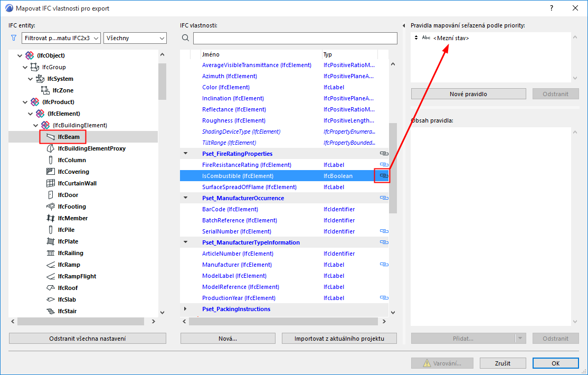Sort by the Typ column header
588x375 pixels.
coord(350,54)
